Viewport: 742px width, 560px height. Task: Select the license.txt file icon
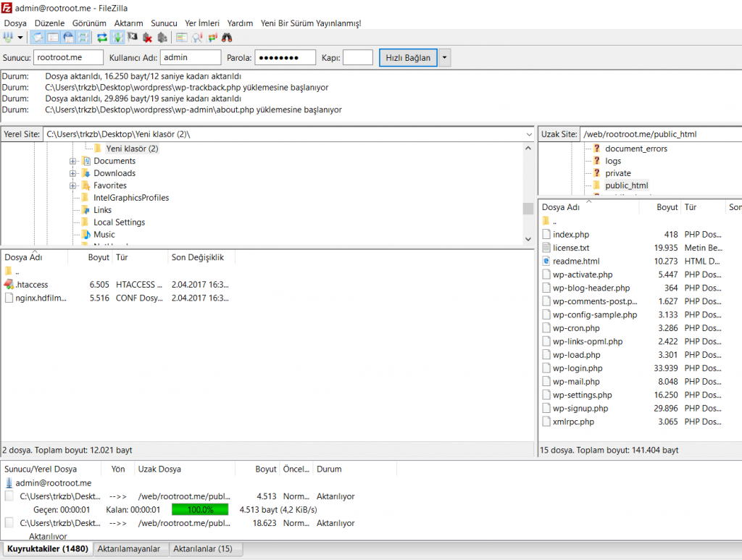coord(546,247)
